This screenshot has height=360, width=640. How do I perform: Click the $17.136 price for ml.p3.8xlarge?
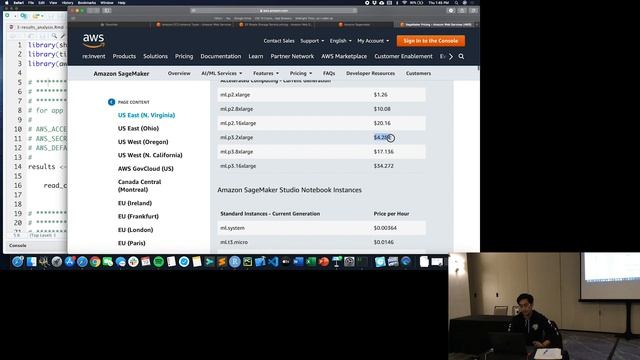coord(384,152)
